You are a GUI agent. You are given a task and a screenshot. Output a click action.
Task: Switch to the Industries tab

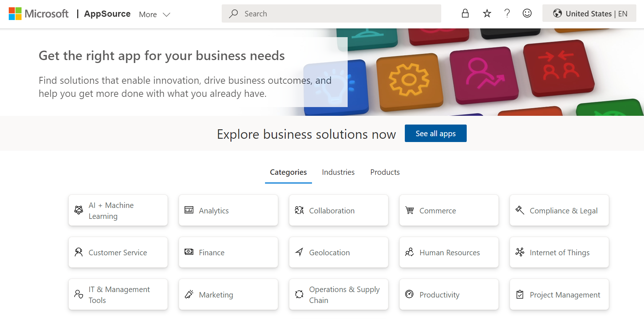click(x=338, y=172)
